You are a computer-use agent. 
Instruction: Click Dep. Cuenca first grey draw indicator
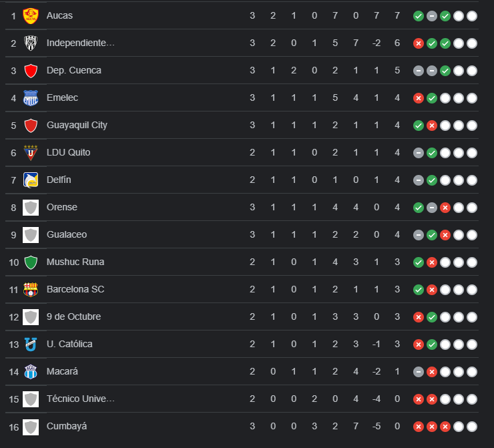tap(419, 70)
